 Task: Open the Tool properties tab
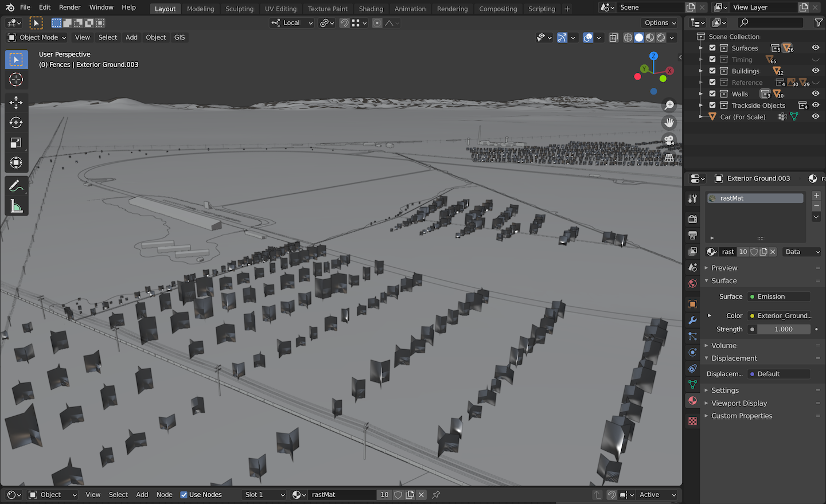point(692,198)
